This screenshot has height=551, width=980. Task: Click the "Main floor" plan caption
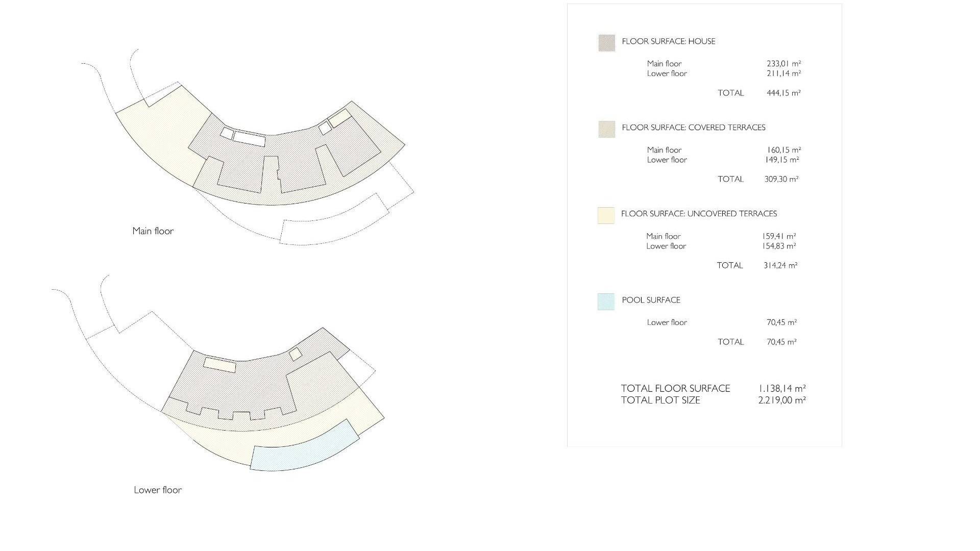(153, 231)
